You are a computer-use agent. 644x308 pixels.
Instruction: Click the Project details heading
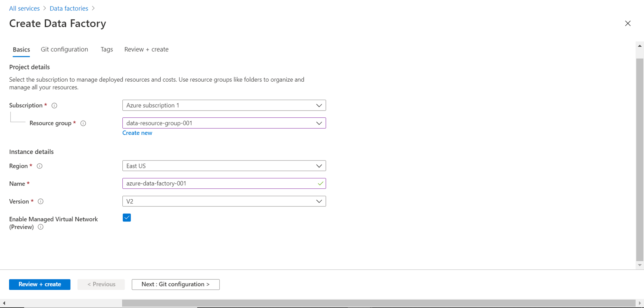[30, 67]
